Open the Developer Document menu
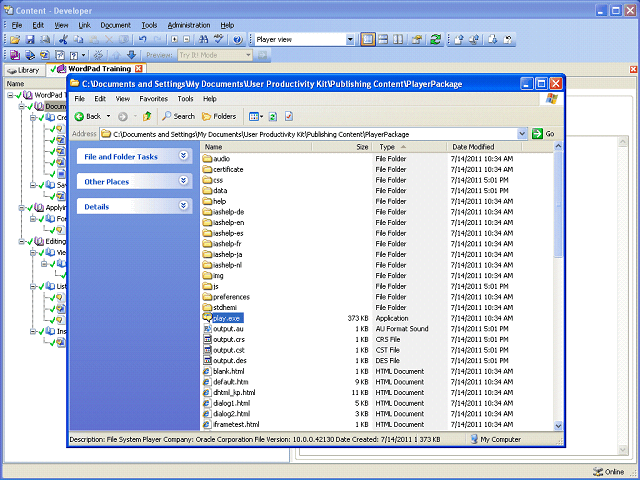Screen dimensions: 640x480 pos(116,25)
